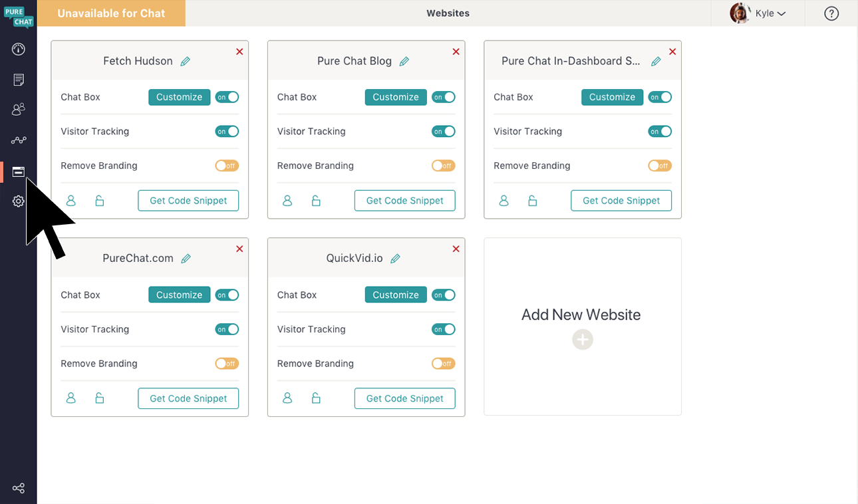
Task: Toggle QuickVid.io Chat Box switch
Action: (x=444, y=295)
